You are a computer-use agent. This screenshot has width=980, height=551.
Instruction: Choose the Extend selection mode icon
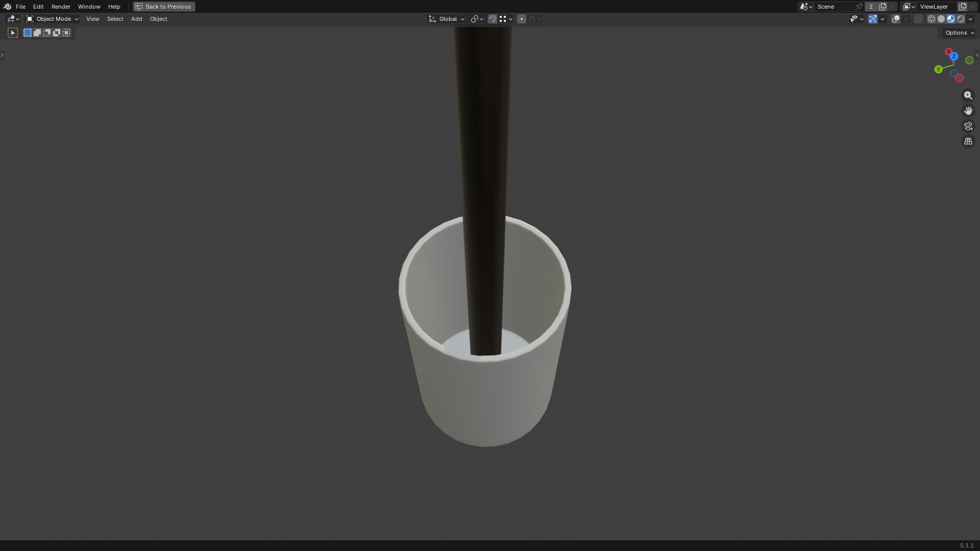[37, 33]
